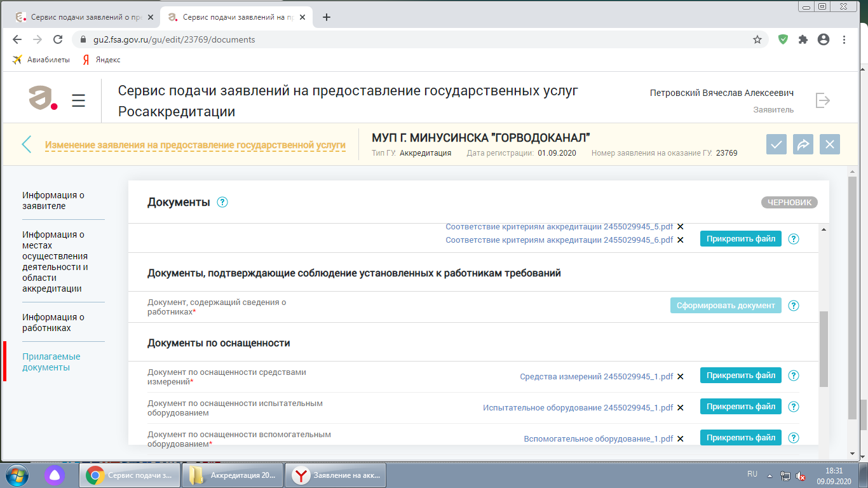The image size is (868, 488).
Task: Click the checkmark save button in header
Action: point(776,144)
